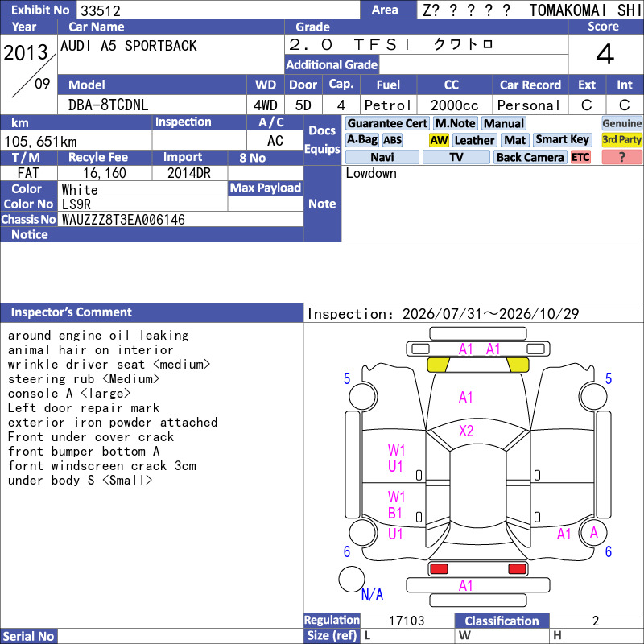This screenshot has height=644, width=644.
Task: Click the C grade under Int
Action: pyautogui.click(x=625, y=105)
